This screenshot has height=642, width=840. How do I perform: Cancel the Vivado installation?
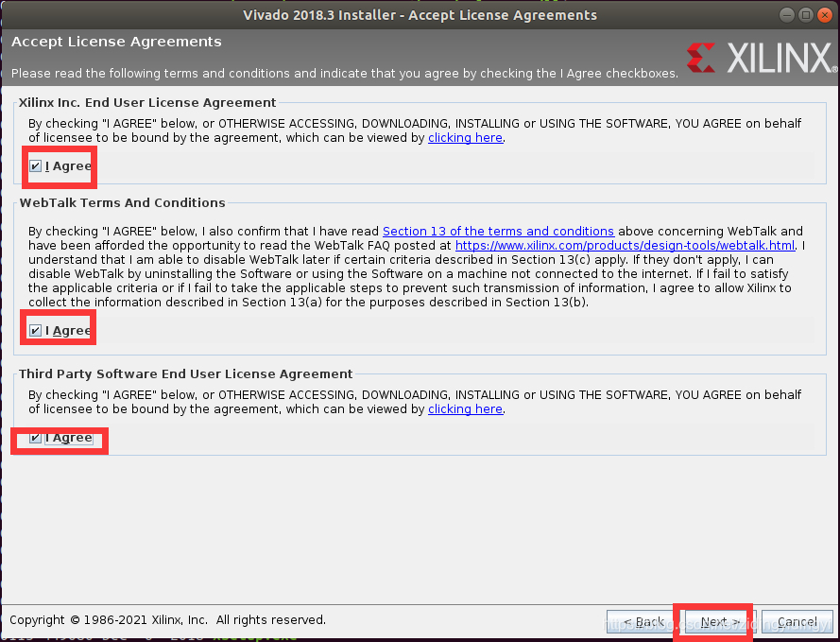click(797, 622)
